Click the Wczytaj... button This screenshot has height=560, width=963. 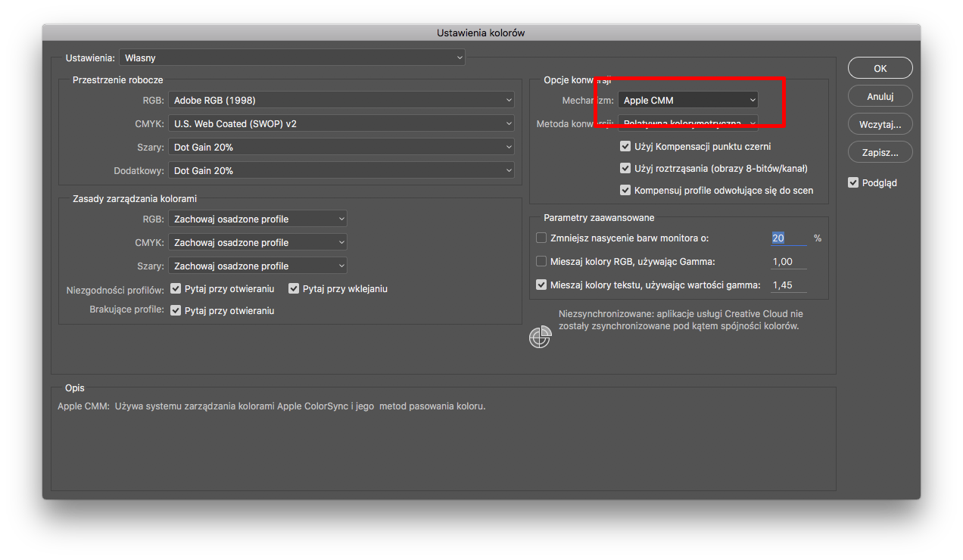880,124
